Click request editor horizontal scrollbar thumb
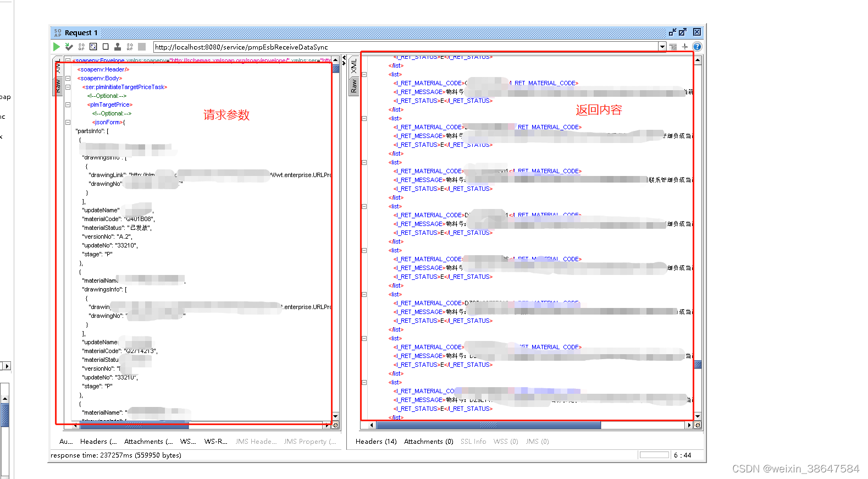Screen dimensions: 868x479 [x=134, y=425]
